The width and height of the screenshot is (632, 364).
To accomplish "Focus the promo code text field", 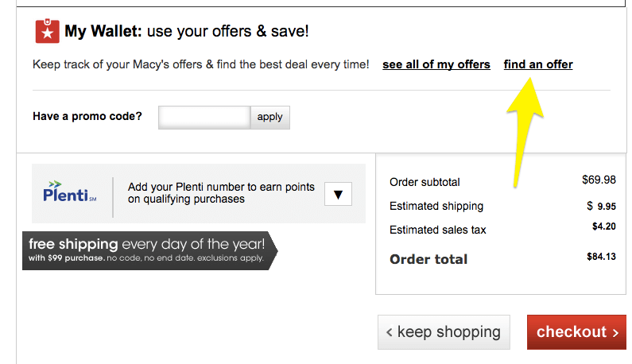I will point(204,118).
